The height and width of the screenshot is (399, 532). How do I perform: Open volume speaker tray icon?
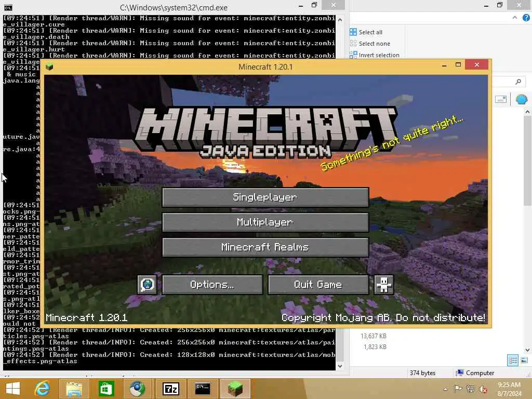coord(483,389)
